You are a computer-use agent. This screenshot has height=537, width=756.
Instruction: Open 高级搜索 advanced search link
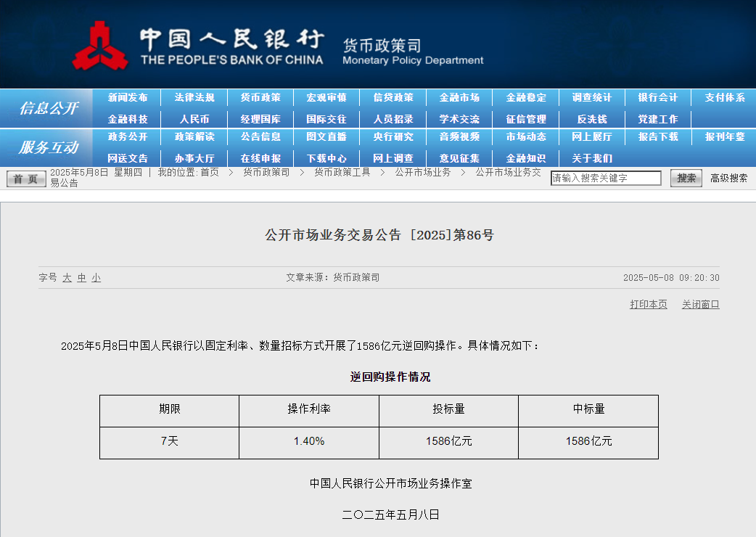click(728, 179)
